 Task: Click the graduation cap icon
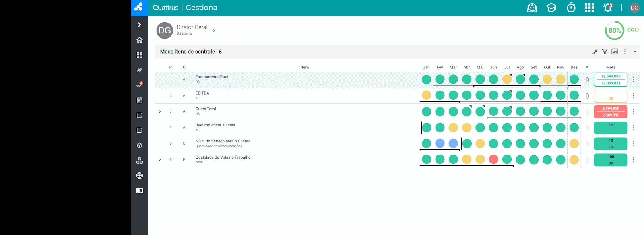point(551,8)
